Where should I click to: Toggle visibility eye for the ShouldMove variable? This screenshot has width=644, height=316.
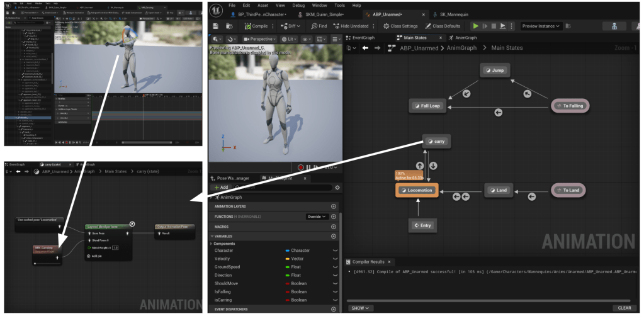335,283
